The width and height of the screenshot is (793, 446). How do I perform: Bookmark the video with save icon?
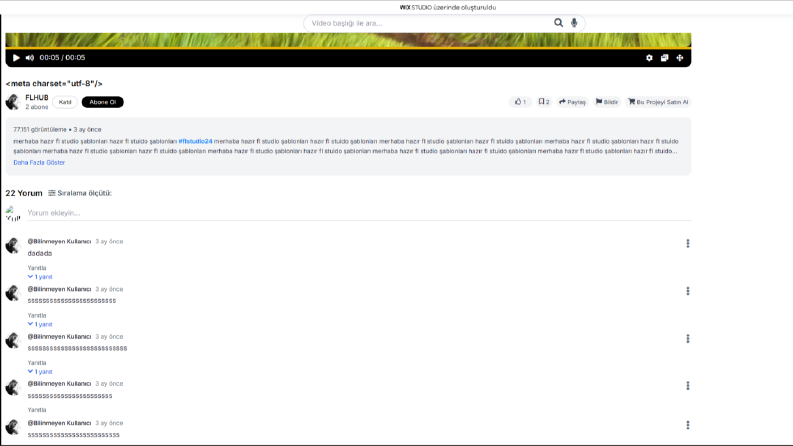pyautogui.click(x=544, y=102)
